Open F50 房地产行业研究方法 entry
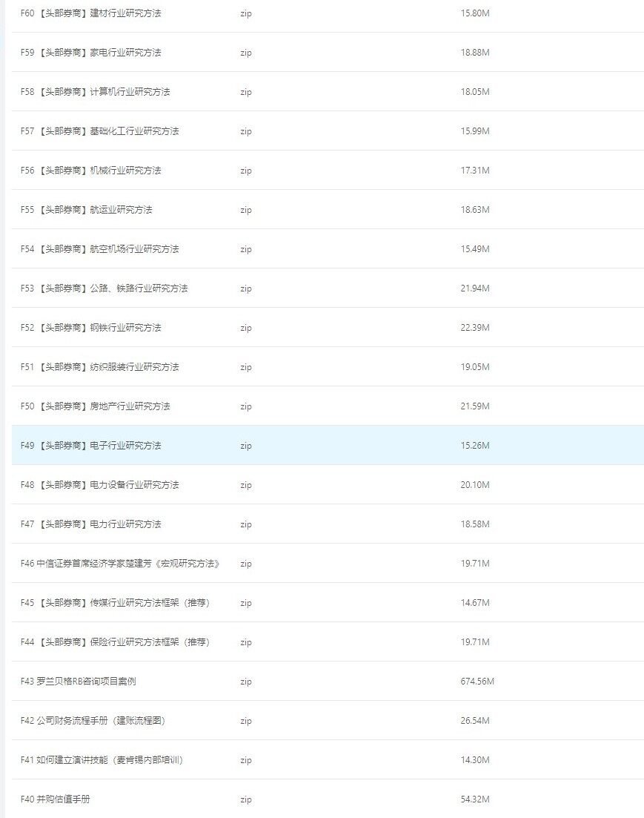This screenshot has width=644, height=818. (x=95, y=406)
